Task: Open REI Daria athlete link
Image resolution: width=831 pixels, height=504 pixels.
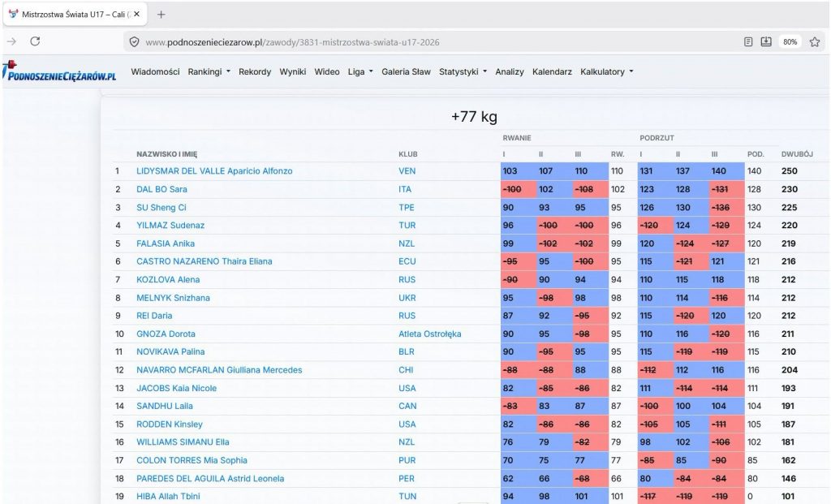Action: pyautogui.click(x=154, y=316)
